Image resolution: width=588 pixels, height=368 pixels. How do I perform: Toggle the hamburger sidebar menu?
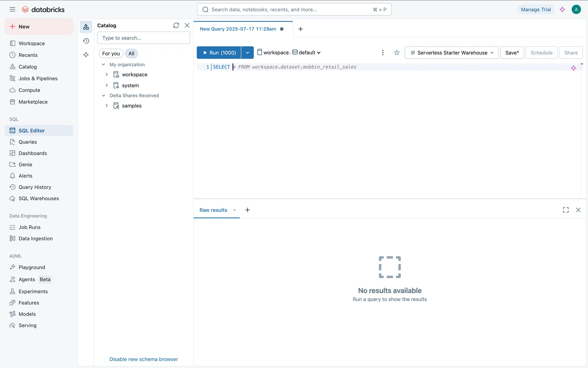click(12, 10)
